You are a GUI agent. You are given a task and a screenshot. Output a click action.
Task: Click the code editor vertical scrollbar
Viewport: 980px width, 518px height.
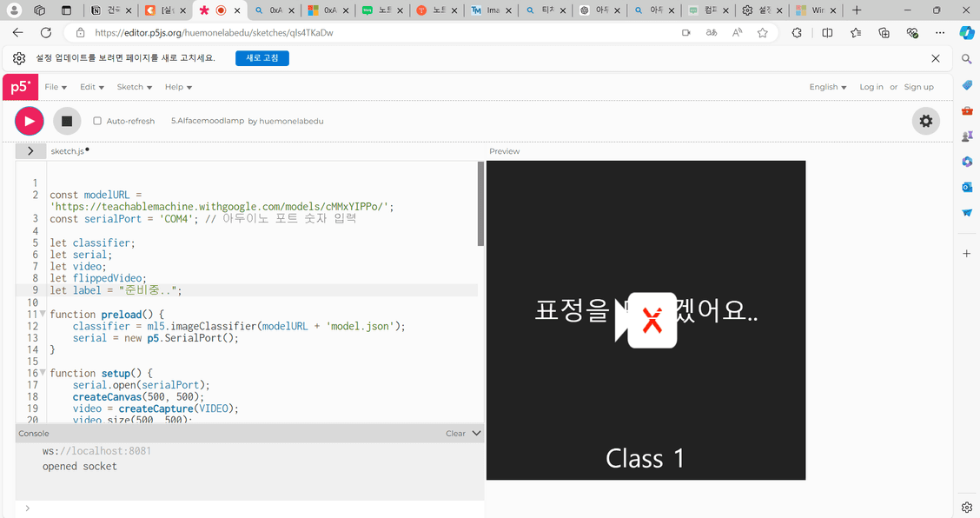(480, 204)
